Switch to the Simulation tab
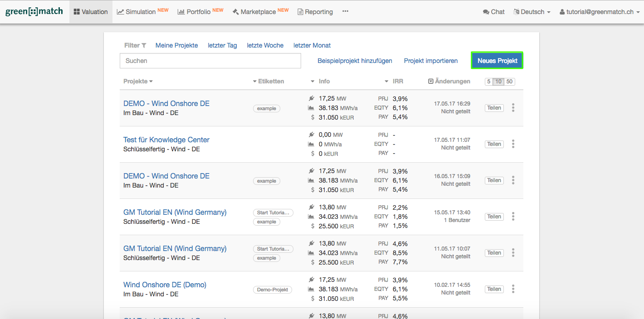Screen dimensions: 644x319 142,12
